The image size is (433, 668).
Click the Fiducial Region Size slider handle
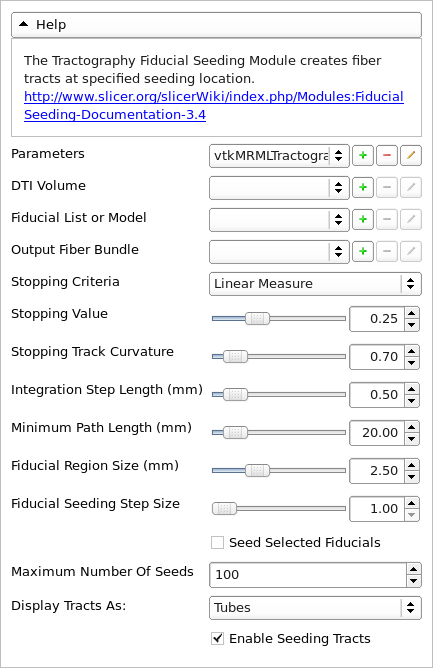point(257,470)
